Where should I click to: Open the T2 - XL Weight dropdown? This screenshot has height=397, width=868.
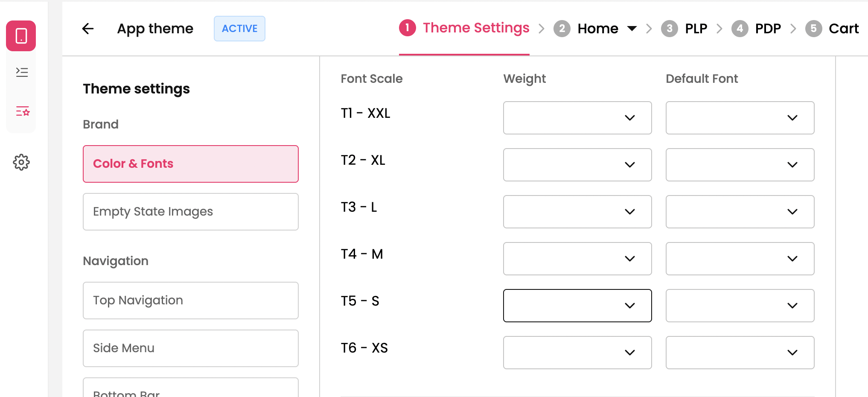pyautogui.click(x=577, y=165)
